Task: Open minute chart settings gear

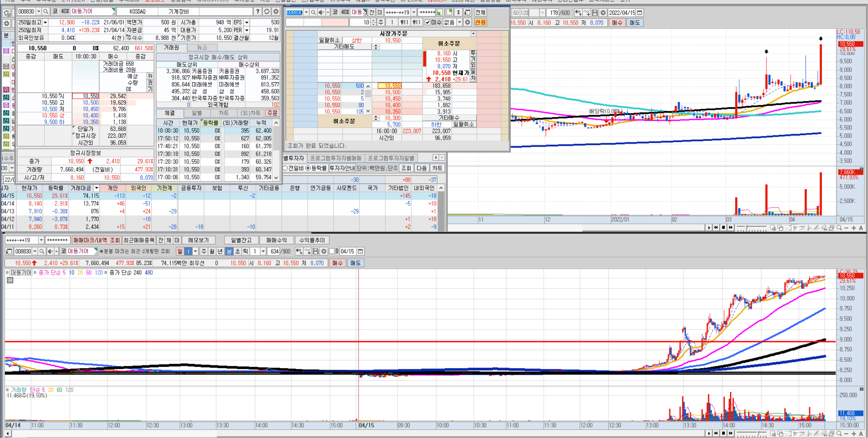Action: (324, 251)
